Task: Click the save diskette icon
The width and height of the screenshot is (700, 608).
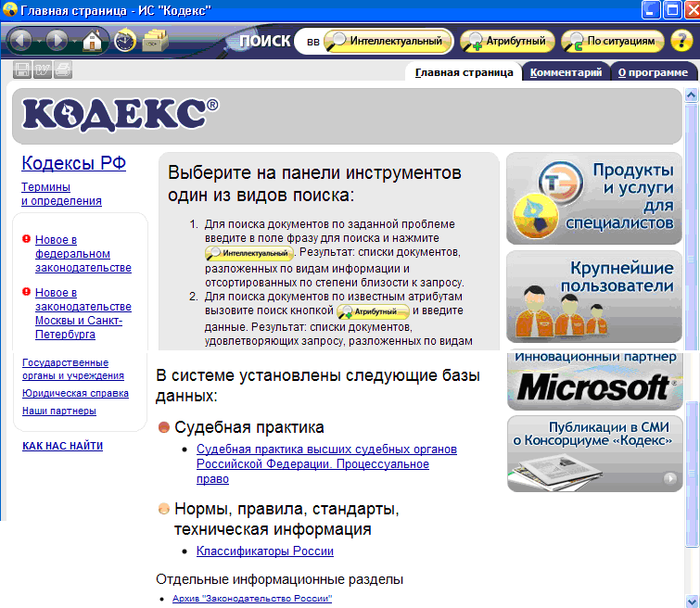Action: (22, 70)
